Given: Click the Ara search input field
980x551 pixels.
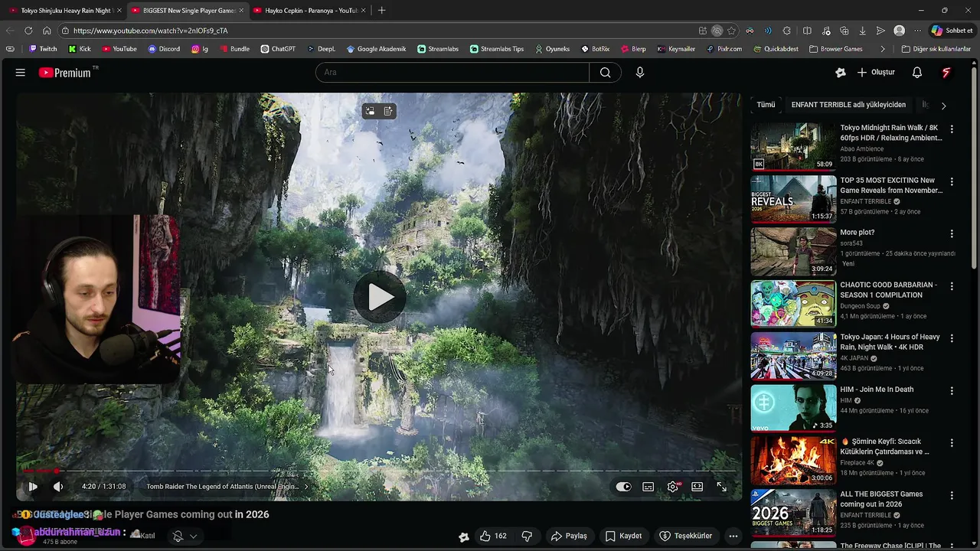Looking at the screenshot, I should 452,73.
